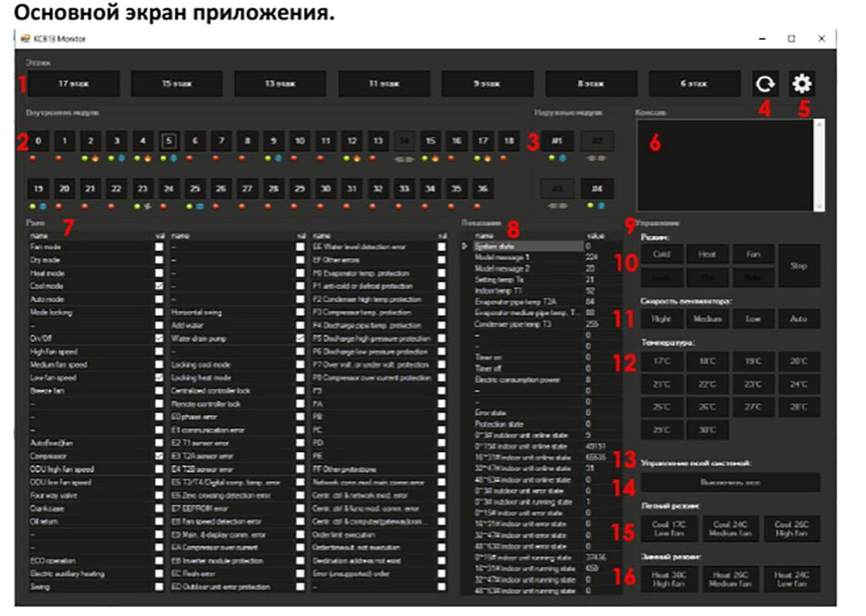
Task: Open the 6 этаж floor
Action: tap(695, 84)
